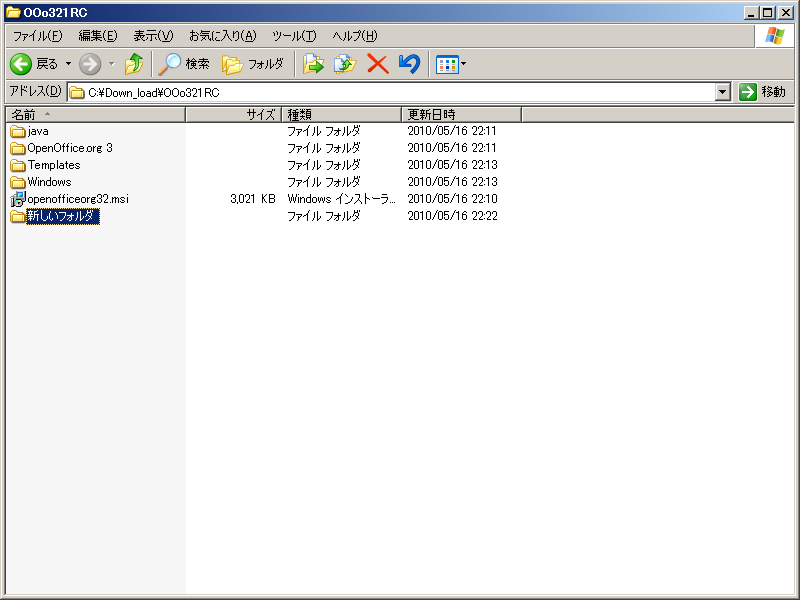Toggle the フォルダ folders pane button
The width and height of the screenshot is (800, 600).
253,64
